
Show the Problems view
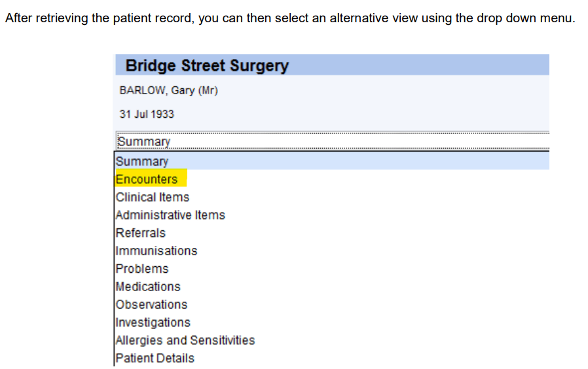[x=142, y=269]
